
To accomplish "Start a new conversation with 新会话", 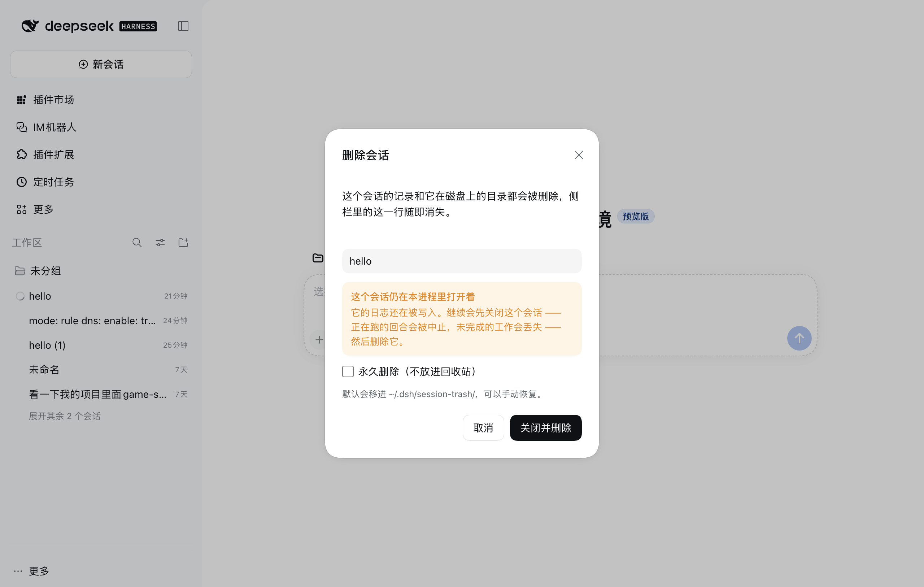I will (x=101, y=64).
